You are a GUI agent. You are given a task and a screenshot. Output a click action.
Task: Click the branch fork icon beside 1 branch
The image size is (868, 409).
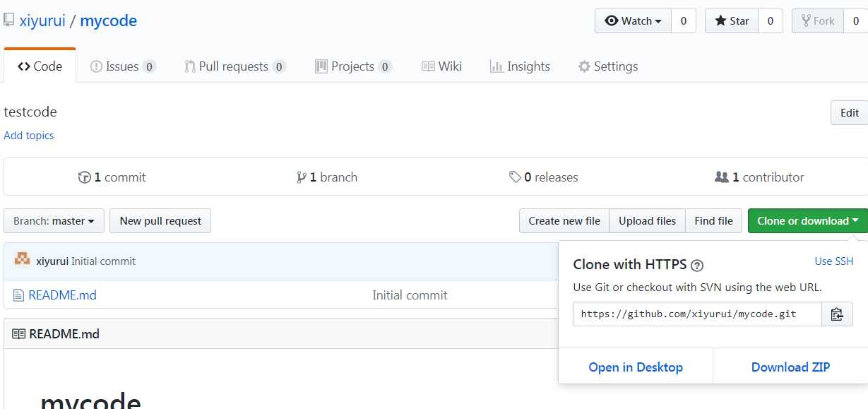point(302,177)
